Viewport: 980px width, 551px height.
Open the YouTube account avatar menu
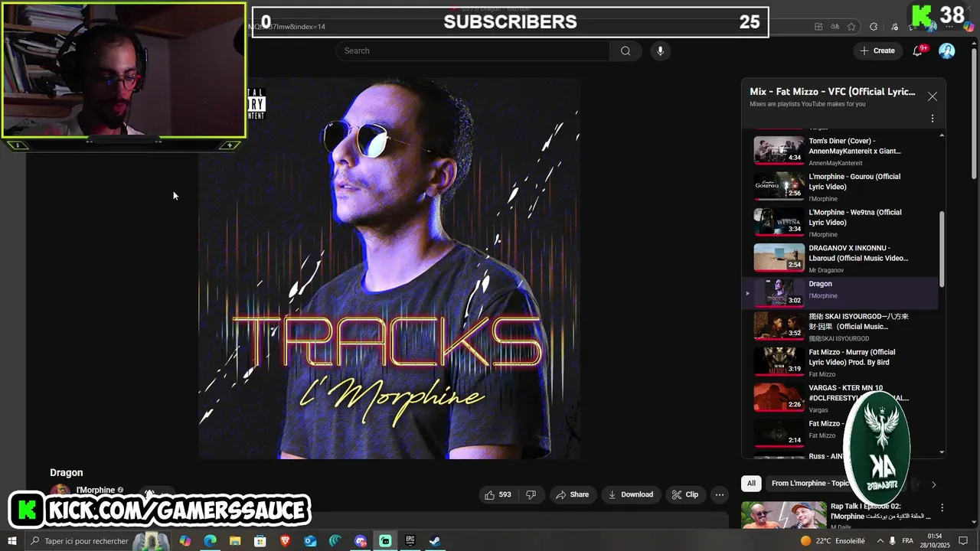click(x=947, y=51)
